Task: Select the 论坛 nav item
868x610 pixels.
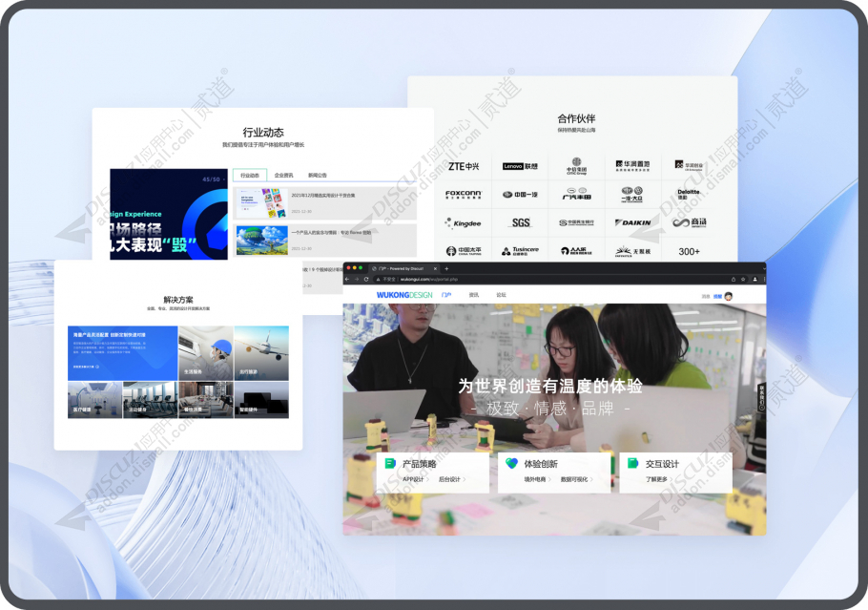Action: [x=501, y=295]
